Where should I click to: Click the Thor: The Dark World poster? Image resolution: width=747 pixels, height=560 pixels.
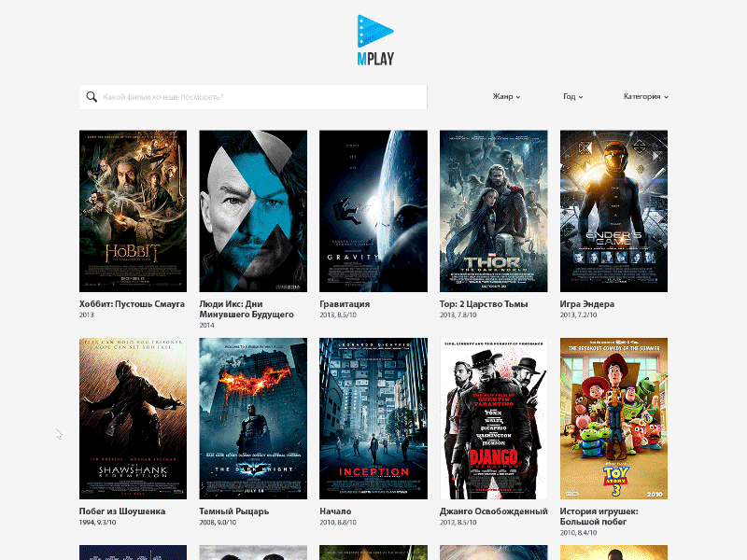[x=493, y=209]
